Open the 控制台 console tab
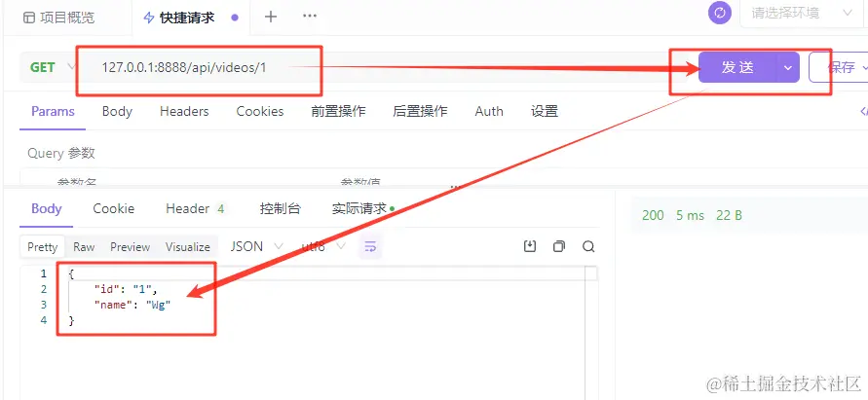 point(281,208)
